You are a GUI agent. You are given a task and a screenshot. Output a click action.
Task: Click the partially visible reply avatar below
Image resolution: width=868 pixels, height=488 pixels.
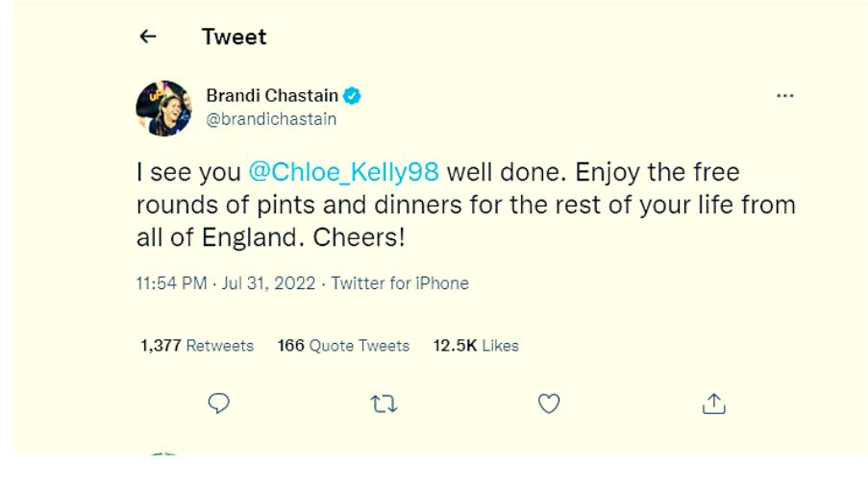[163, 454]
